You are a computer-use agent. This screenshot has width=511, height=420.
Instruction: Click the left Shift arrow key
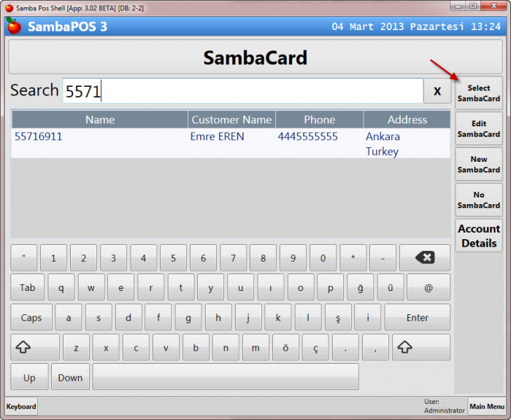tap(35, 348)
